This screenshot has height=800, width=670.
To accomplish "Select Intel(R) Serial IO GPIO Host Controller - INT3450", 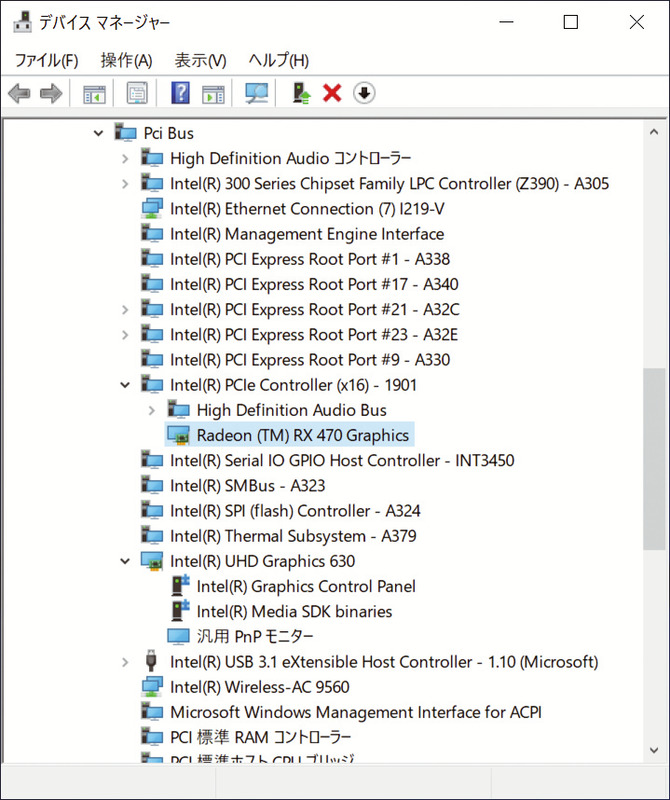I will [342, 460].
